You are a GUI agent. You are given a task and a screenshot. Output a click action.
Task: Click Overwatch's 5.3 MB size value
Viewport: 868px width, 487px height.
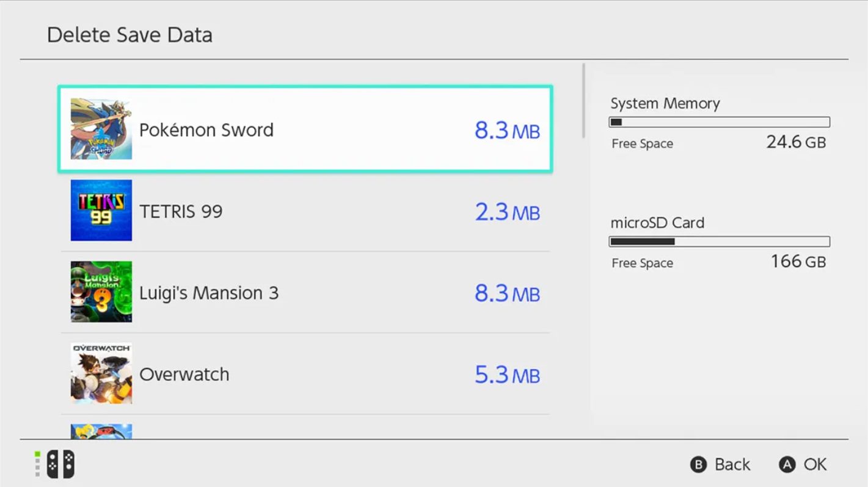(508, 375)
